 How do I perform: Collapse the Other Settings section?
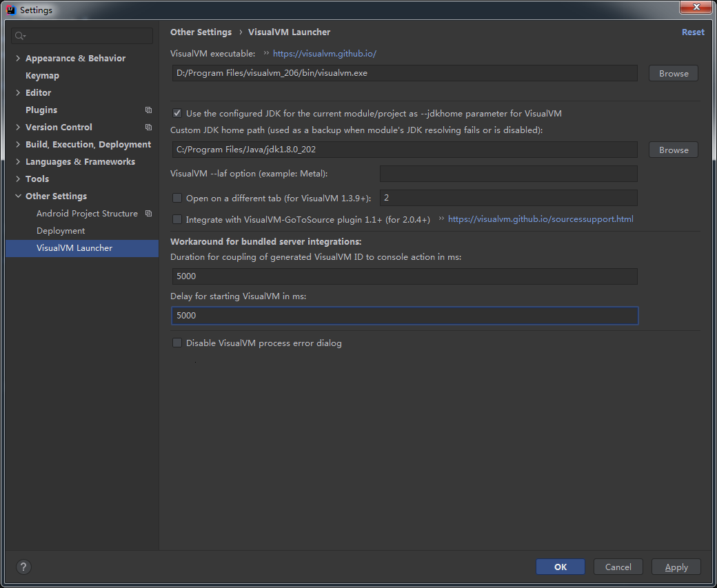(18, 196)
